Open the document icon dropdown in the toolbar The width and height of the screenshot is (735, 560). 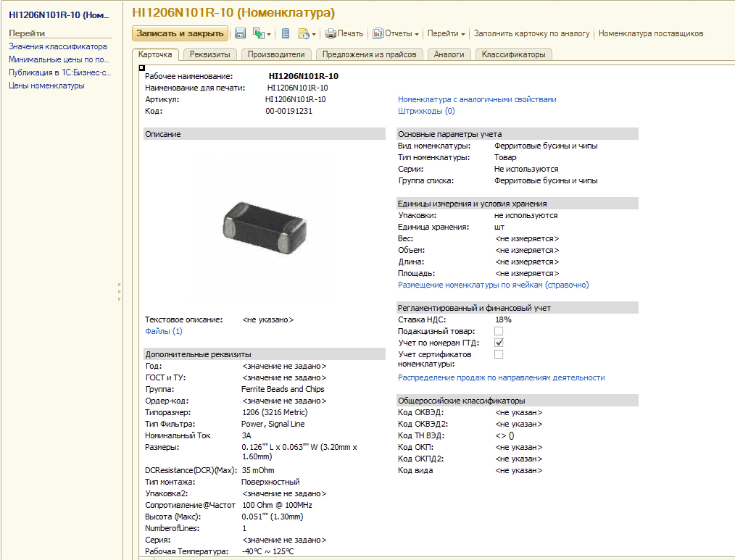point(307,33)
